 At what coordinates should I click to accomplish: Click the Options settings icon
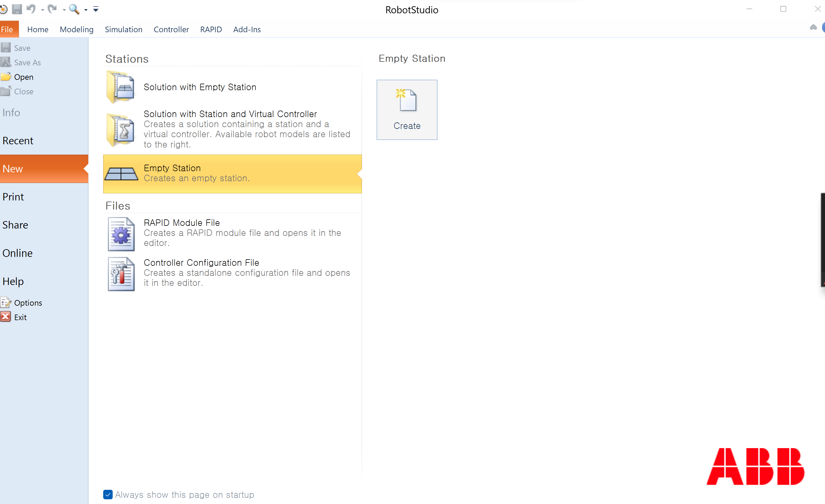(x=6, y=302)
